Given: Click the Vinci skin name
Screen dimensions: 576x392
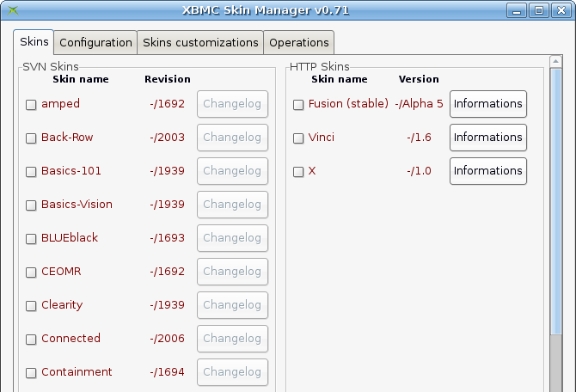Looking at the screenshot, I should (x=321, y=138).
